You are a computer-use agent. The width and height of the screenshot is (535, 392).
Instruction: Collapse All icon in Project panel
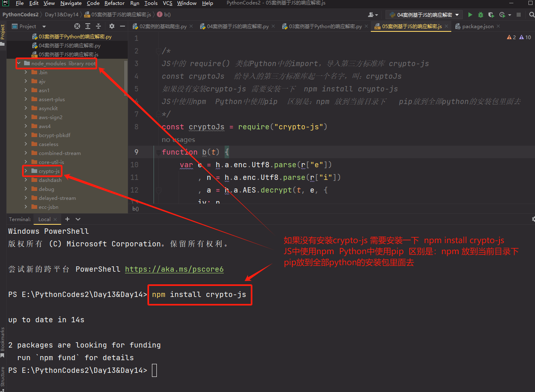[98, 26]
